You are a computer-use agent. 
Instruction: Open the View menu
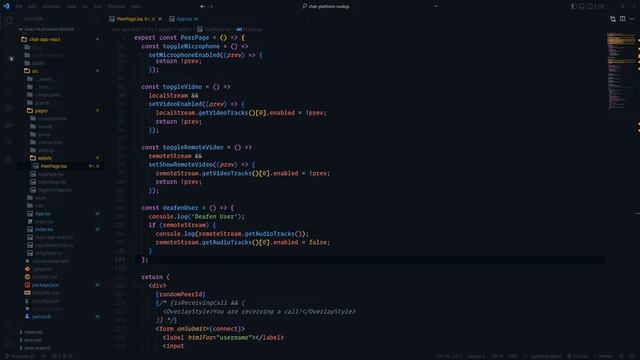pos(71,7)
